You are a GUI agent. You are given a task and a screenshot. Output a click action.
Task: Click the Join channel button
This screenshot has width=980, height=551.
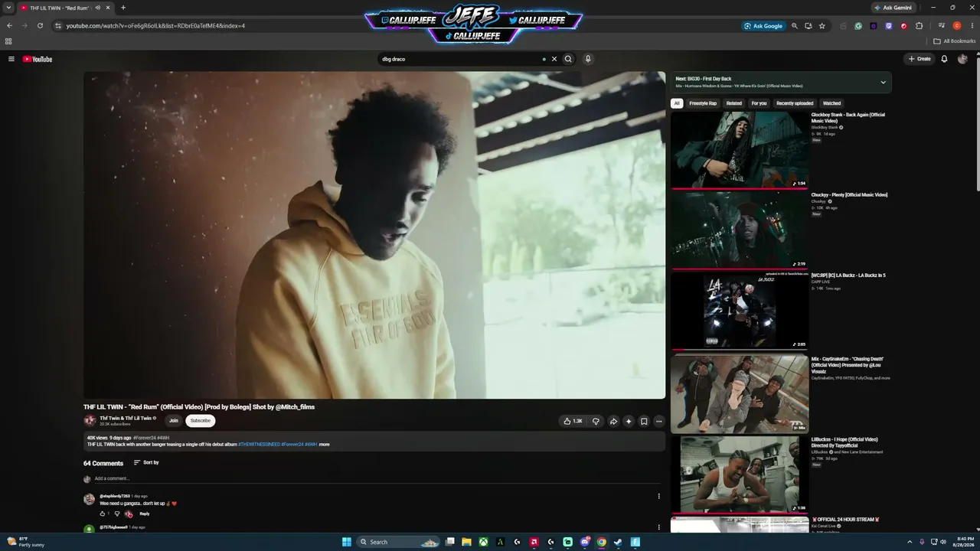click(x=174, y=420)
